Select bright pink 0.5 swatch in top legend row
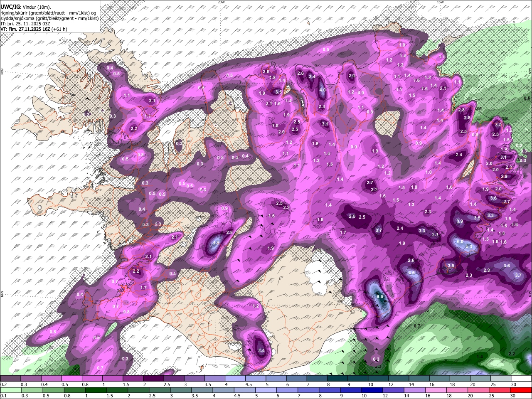Image resolution: width=532 pixels, height=399 pixels. 71,379
